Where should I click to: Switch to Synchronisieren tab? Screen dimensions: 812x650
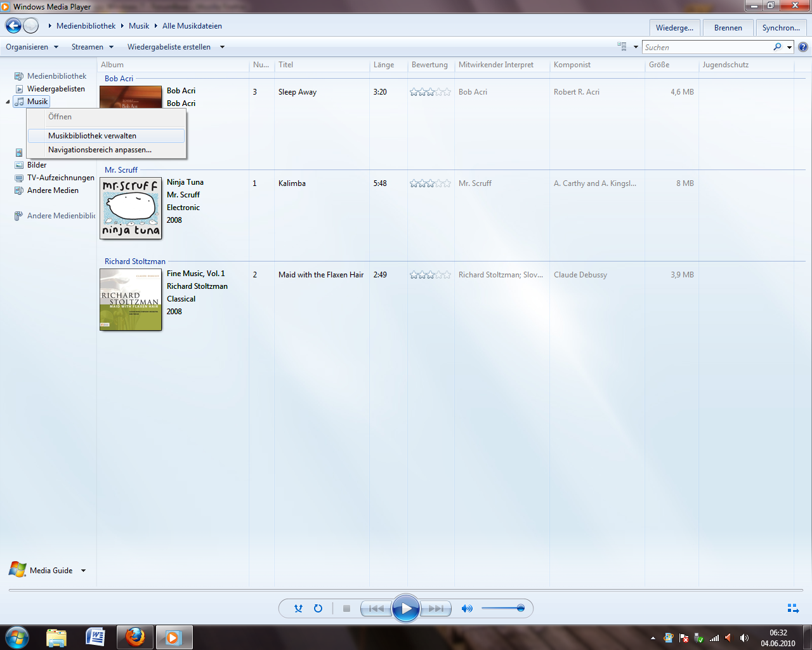781,28
